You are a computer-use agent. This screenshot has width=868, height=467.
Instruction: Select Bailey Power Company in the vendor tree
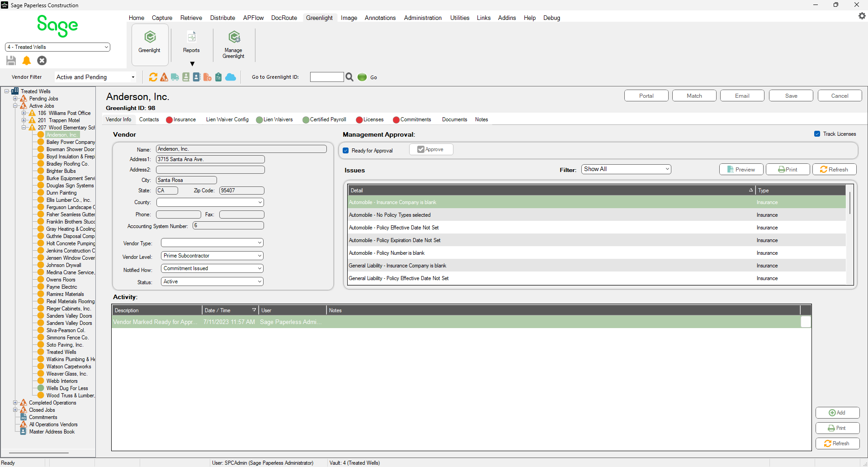[x=71, y=142]
